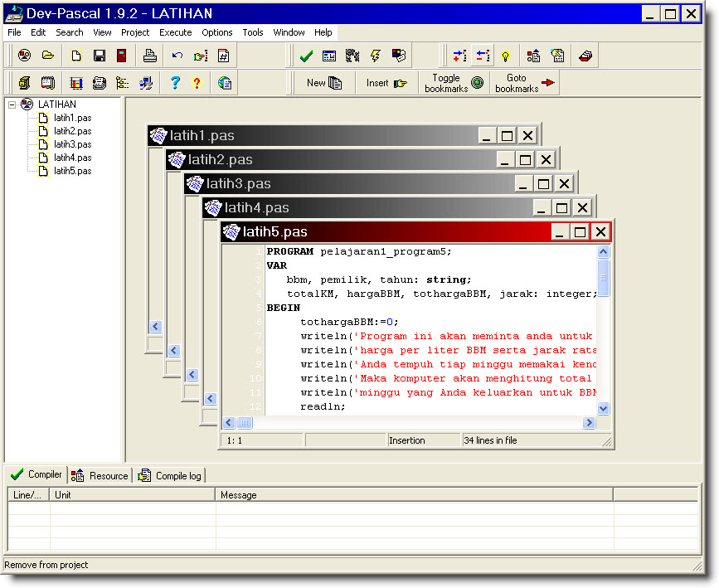The image size is (719, 588).
Task: Click the scroll-left arrow of the latih2.pas window
Action: click(174, 351)
